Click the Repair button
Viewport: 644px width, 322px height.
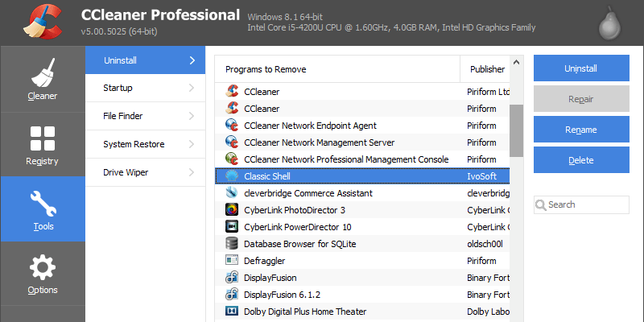[x=581, y=99]
